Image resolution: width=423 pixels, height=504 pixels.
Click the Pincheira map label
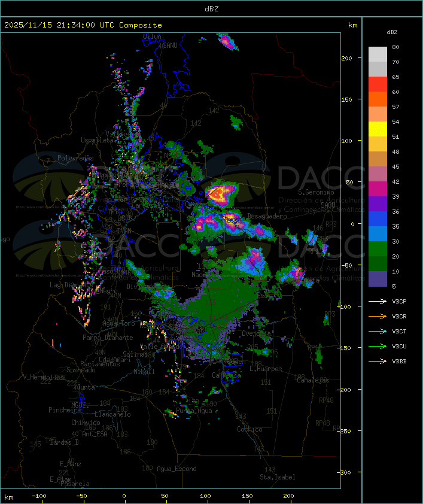(65, 410)
